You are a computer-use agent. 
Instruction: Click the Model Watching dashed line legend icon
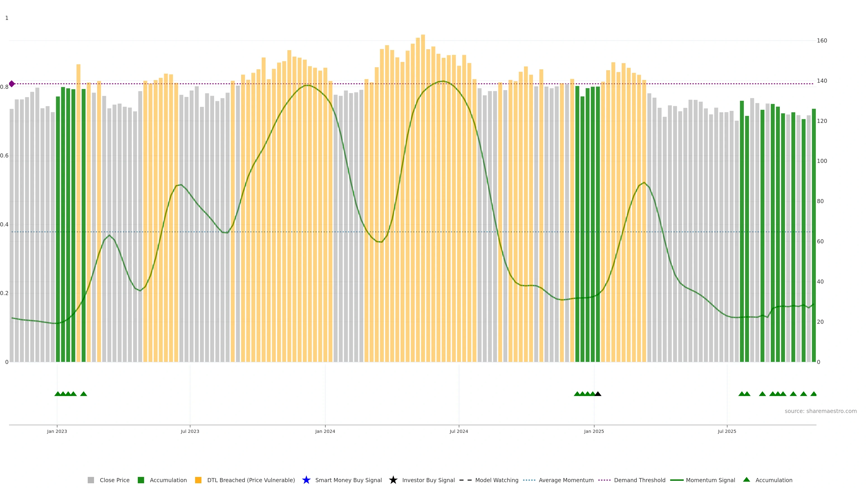coord(465,480)
